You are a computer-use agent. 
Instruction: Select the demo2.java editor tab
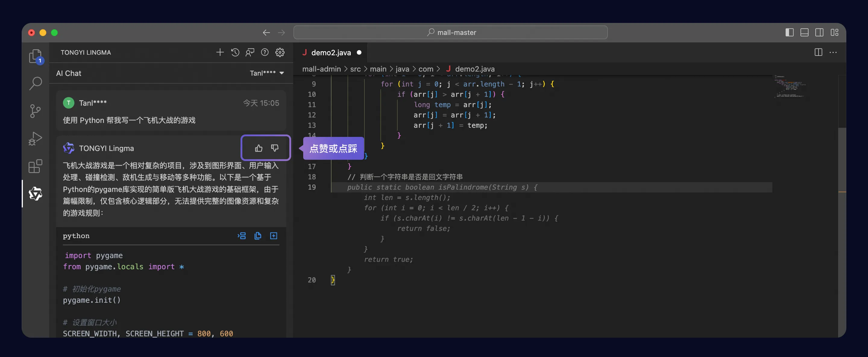pyautogui.click(x=331, y=52)
